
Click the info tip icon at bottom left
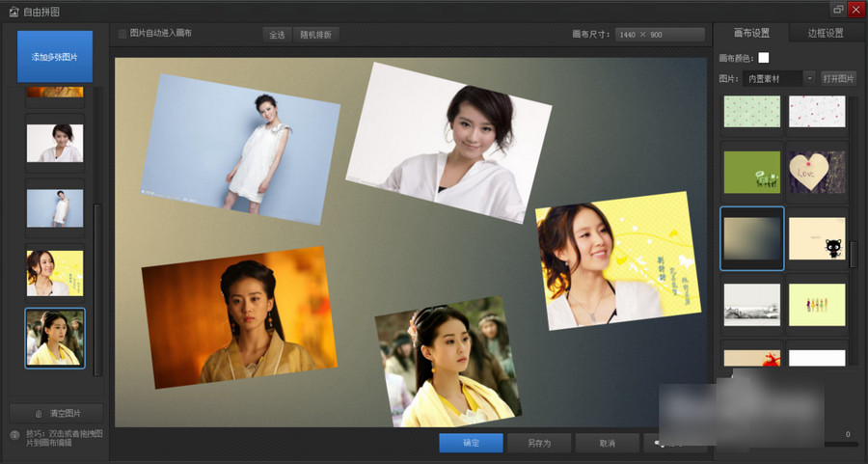14,435
